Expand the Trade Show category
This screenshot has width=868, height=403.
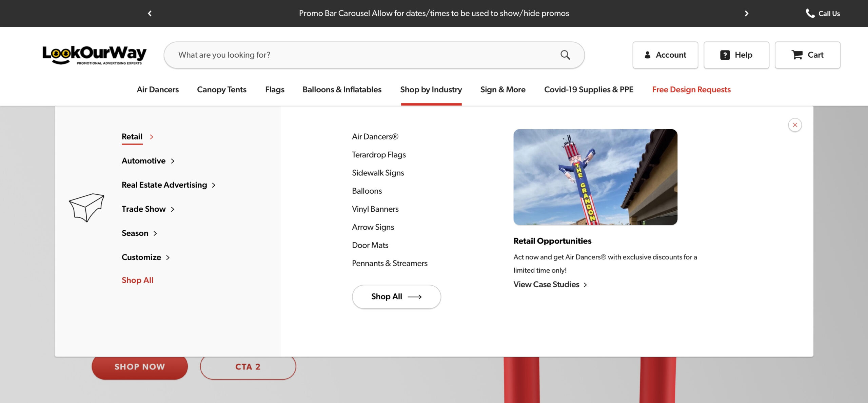tap(148, 209)
